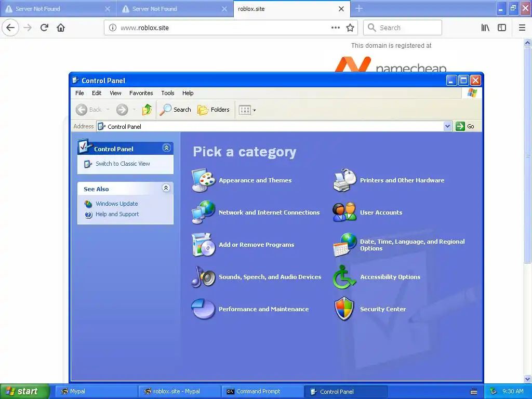Open the Back history dropdown arrow

point(108,109)
